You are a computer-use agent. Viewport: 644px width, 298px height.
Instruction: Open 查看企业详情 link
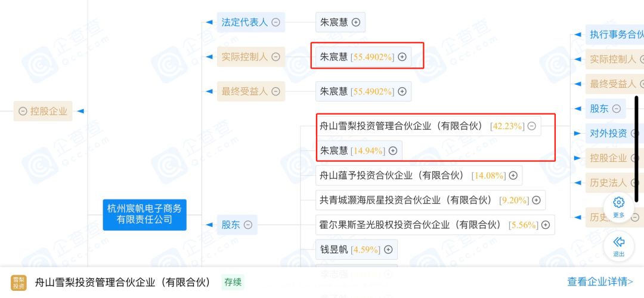point(600,282)
